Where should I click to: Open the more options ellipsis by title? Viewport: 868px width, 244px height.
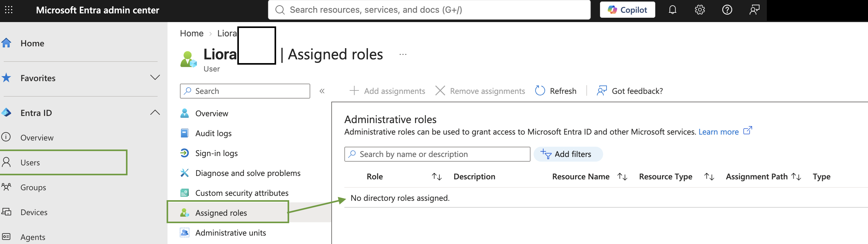403,54
